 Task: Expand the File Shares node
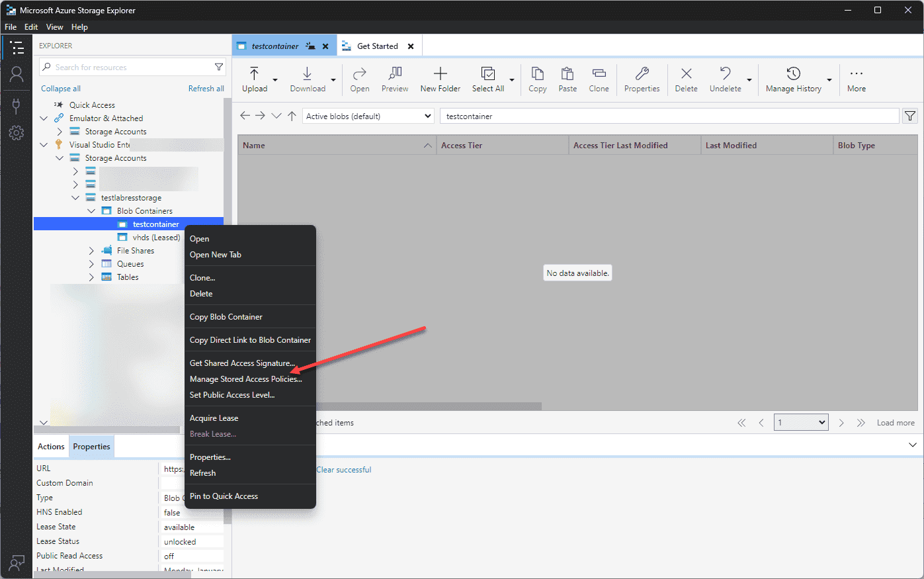pyautogui.click(x=91, y=251)
